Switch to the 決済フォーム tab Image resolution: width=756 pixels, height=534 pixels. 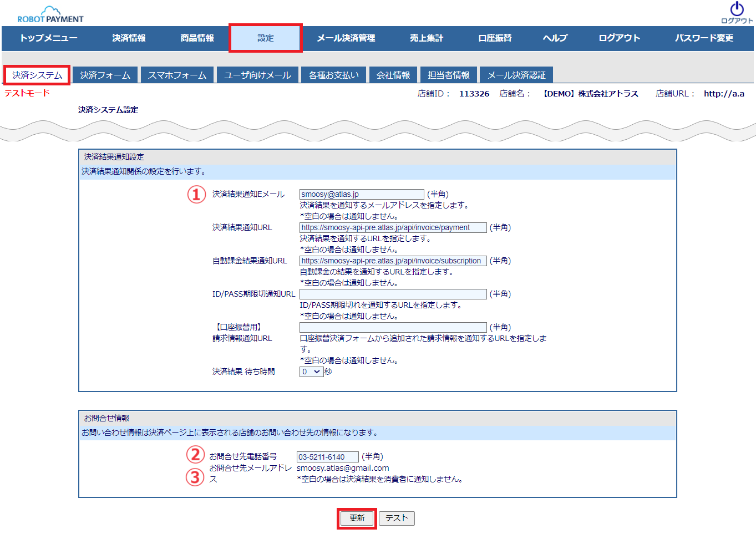(105, 75)
